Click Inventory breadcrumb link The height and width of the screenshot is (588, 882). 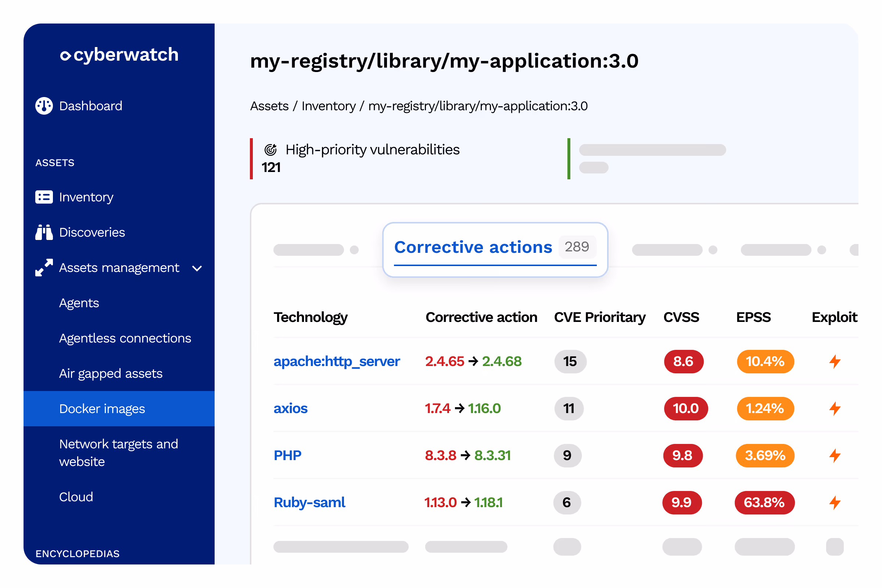329,106
